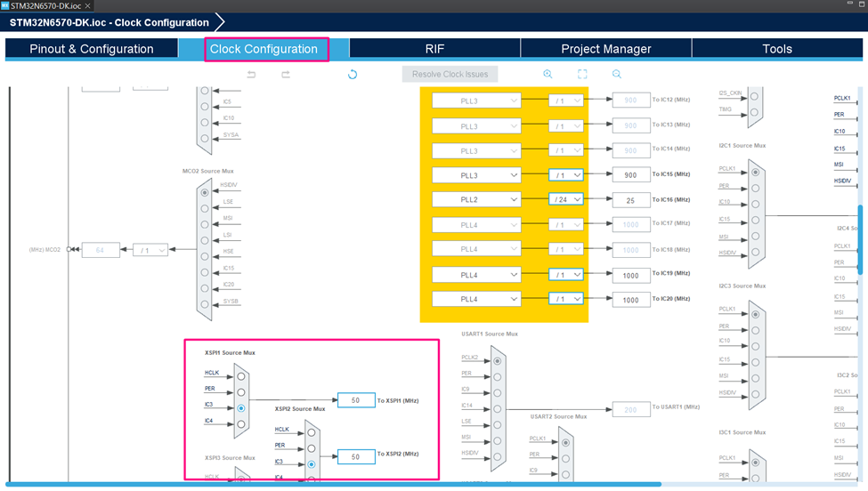Viewport: 868px width, 491px height.
Task: Select LSE in MCO2 Source Mux
Action: [205, 208]
